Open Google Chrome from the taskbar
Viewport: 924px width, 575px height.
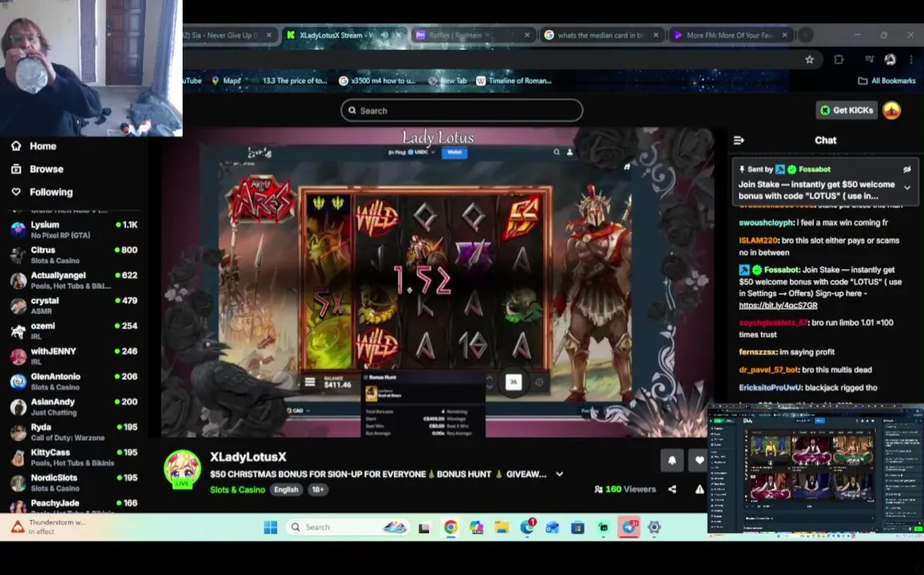pos(450,527)
